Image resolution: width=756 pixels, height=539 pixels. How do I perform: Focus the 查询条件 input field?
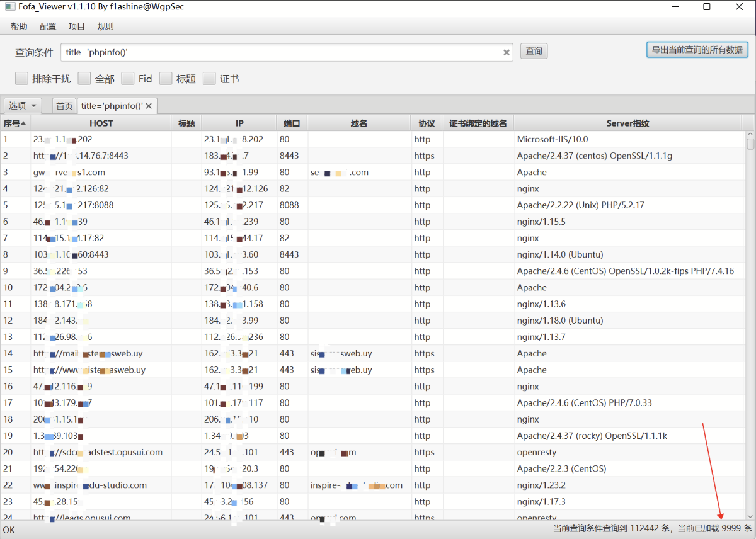[287, 52]
